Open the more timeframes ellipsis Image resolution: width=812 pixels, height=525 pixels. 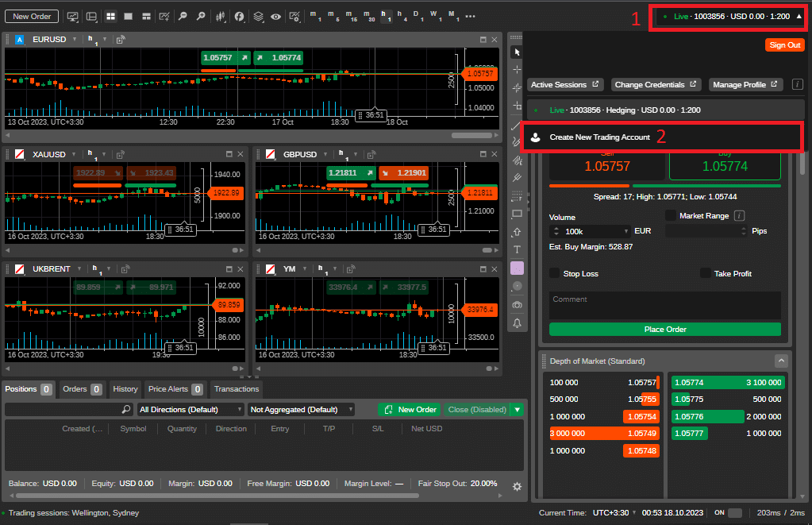(470, 17)
